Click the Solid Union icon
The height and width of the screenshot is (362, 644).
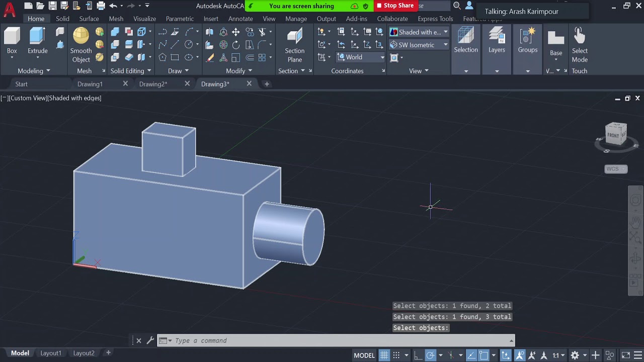115,32
